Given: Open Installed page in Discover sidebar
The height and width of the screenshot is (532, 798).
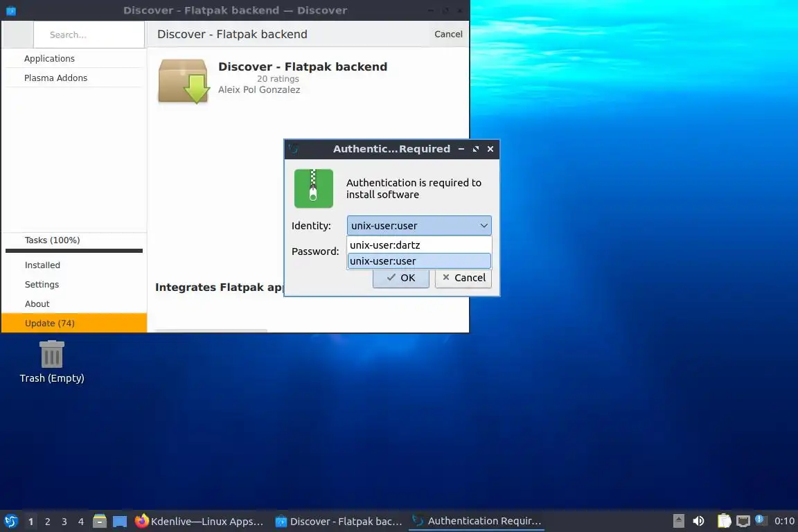Looking at the screenshot, I should 74,265.
